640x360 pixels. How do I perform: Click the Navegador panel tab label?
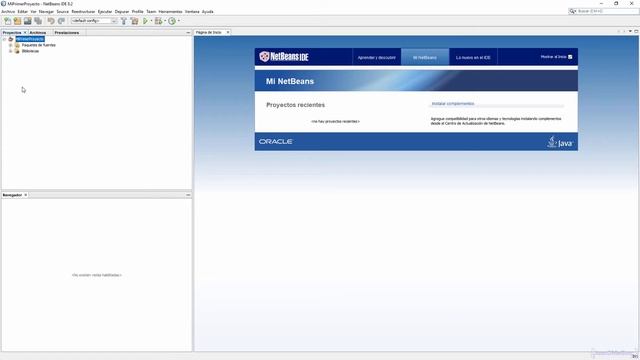(12, 195)
